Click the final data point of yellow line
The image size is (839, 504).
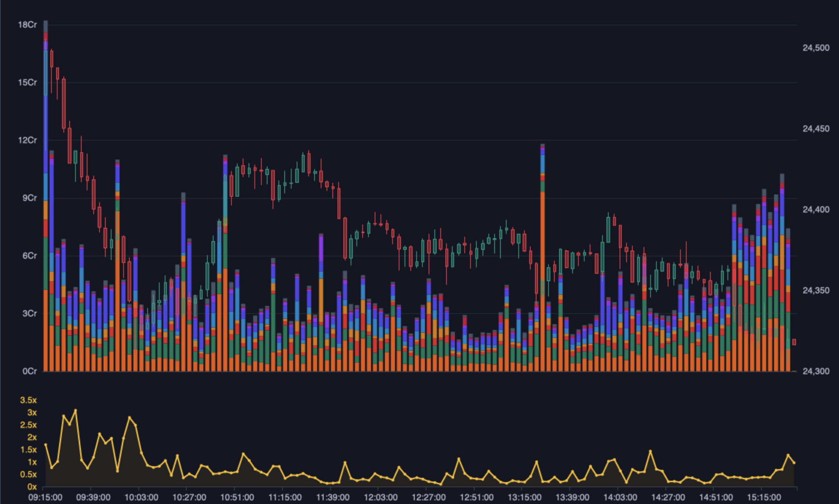(x=794, y=463)
